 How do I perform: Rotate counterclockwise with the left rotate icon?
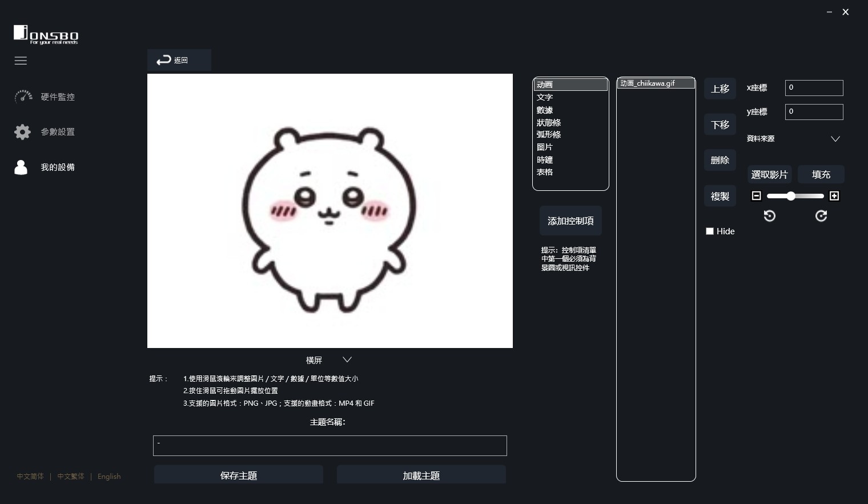tap(770, 216)
